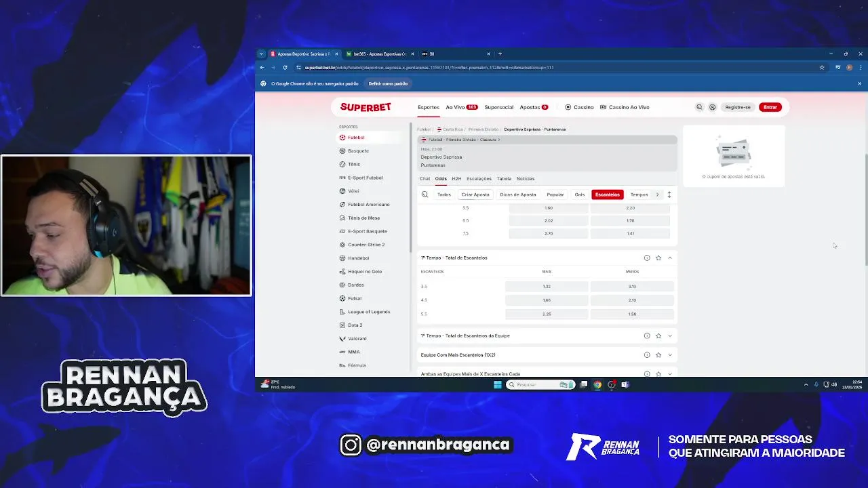Switch to the Chat tab
This screenshot has height=488, width=868.
pyautogui.click(x=425, y=178)
